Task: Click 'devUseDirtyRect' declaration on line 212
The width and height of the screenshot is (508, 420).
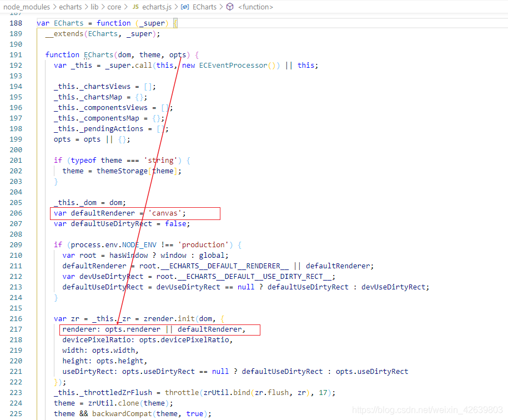Action: 112,277
